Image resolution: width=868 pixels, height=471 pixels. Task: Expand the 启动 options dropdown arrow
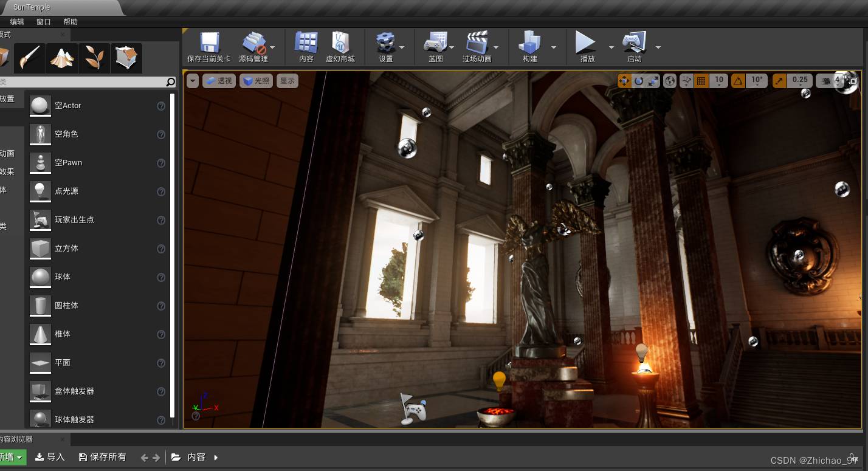[x=658, y=47]
